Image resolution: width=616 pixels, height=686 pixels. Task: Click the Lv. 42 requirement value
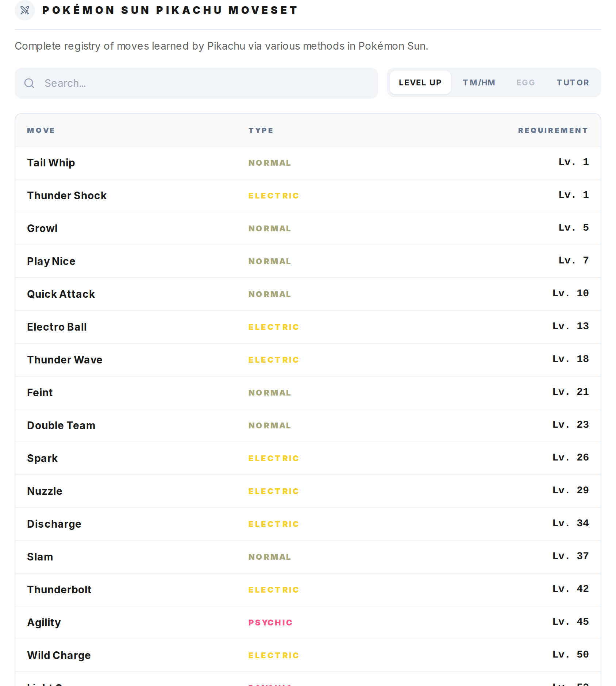pyautogui.click(x=571, y=589)
